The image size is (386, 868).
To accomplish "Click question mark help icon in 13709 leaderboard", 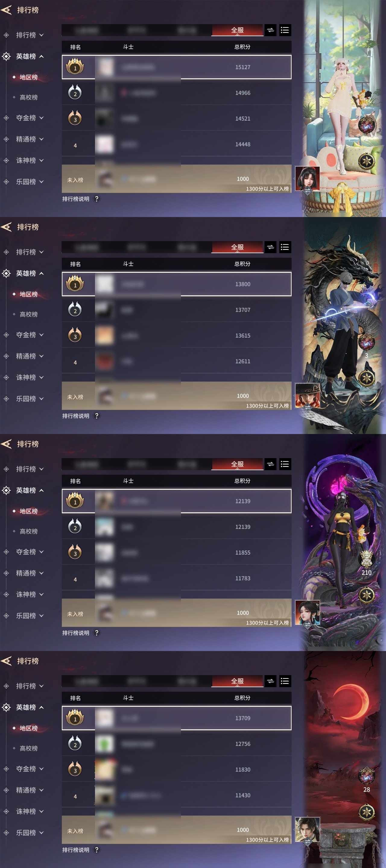I will click(x=97, y=850).
